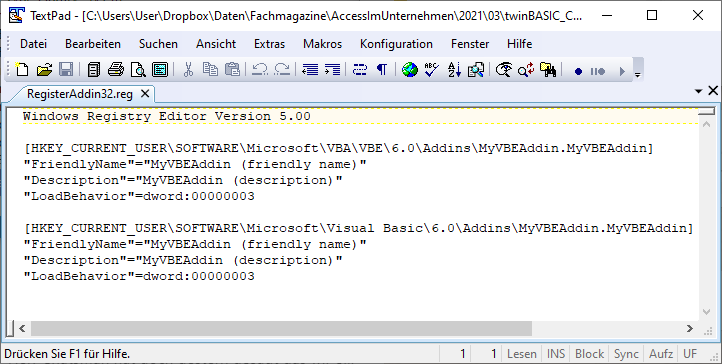Click the increase indent icon
Screen dimensions: 722x364
[x=332, y=70]
